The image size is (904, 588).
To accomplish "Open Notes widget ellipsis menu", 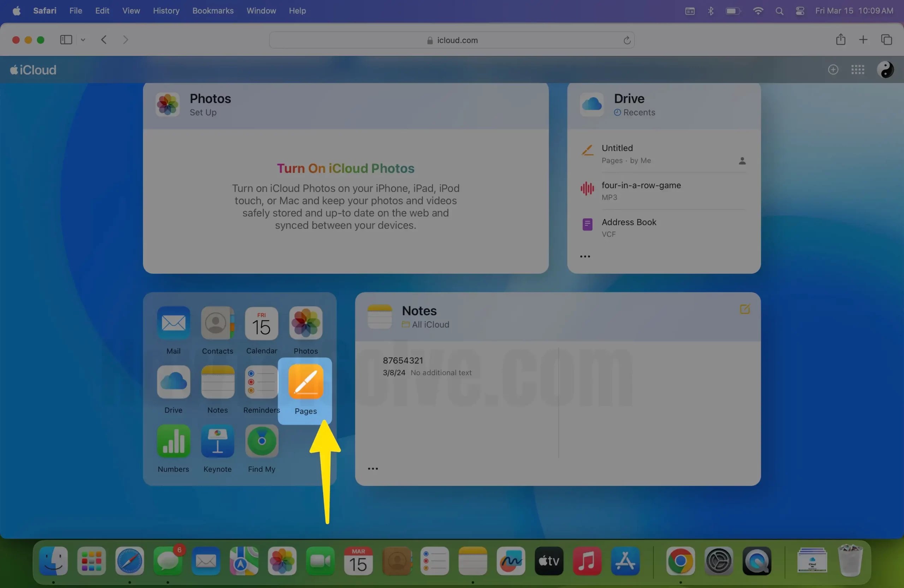I will tap(373, 468).
